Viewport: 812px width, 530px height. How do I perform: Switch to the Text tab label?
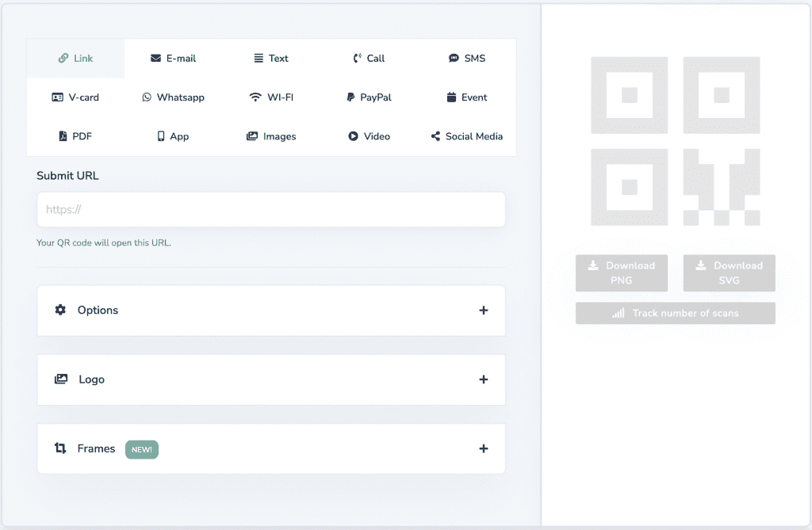[278, 59]
